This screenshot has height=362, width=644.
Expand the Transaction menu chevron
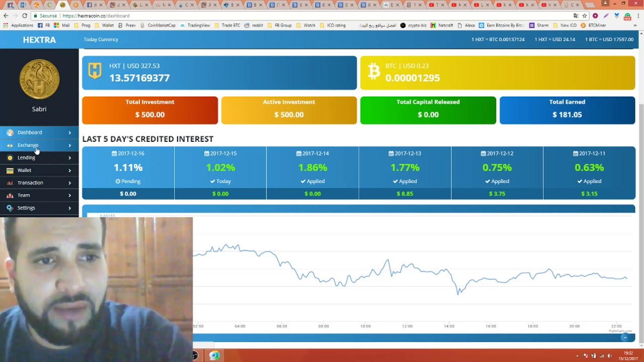69,183
